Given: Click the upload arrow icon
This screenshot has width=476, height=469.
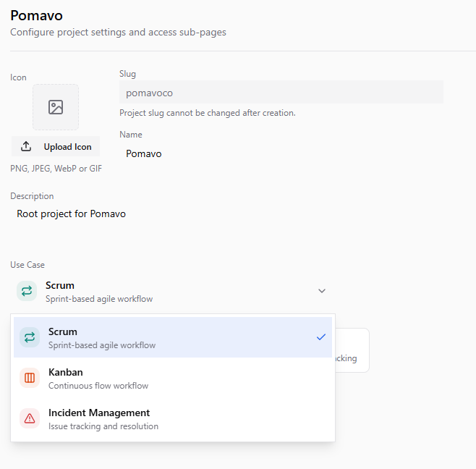Looking at the screenshot, I should pyautogui.click(x=26, y=146).
